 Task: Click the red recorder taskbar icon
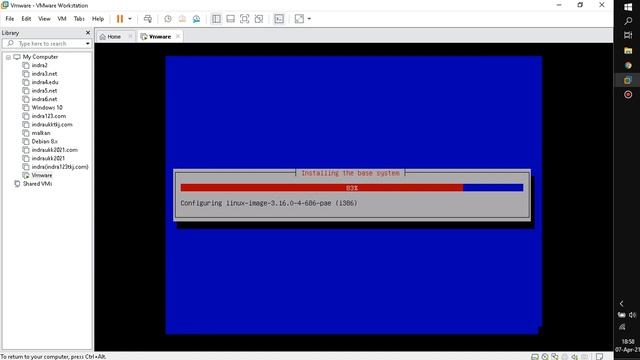tap(628, 95)
